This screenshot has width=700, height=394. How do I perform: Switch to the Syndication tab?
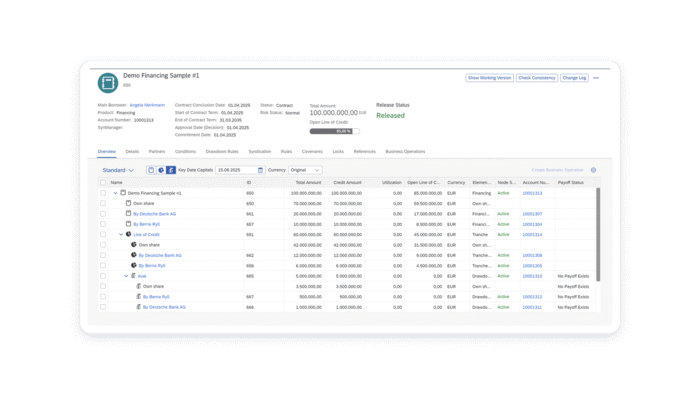pyautogui.click(x=260, y=152)
